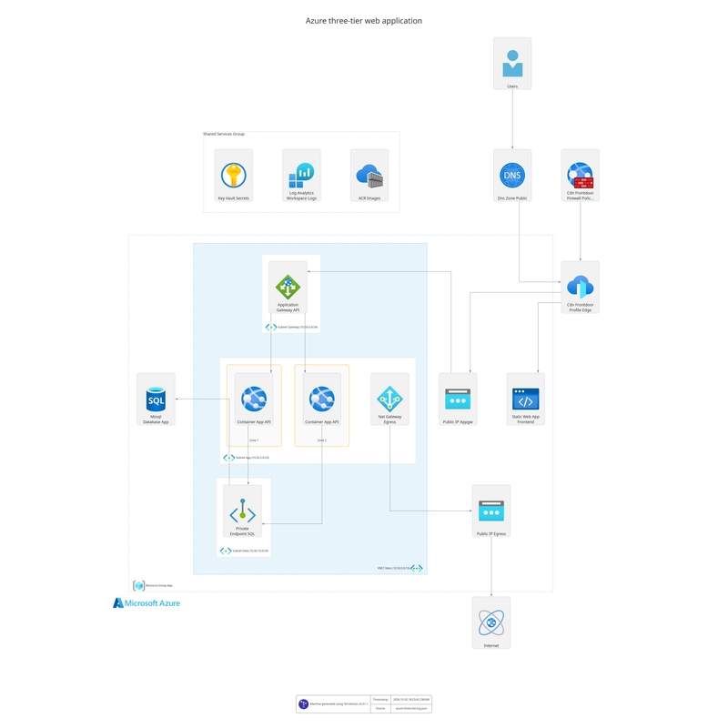Click the Mssql Database App SQL icon

pos(156,399)
